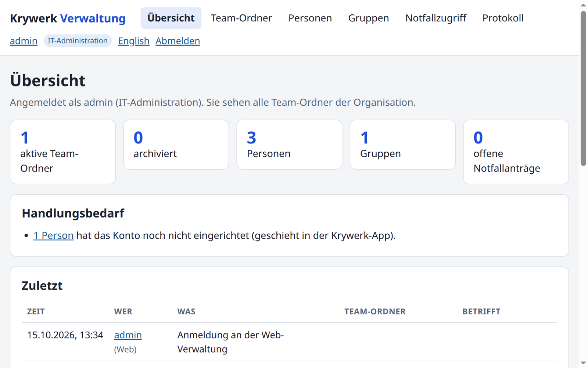
Task: Open the Notfallzugriff navigation tab
Action: pyautogui.click(x=436, y=18)
